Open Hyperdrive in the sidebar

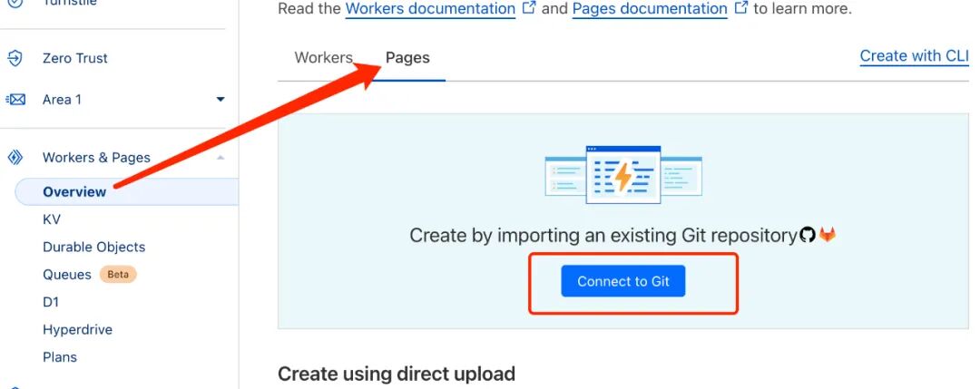coord(77,329)
